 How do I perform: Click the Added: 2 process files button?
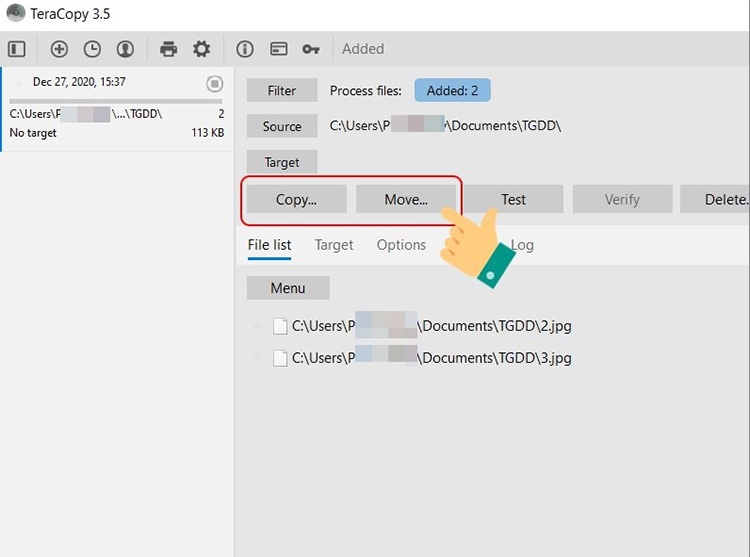coord(452,90)
